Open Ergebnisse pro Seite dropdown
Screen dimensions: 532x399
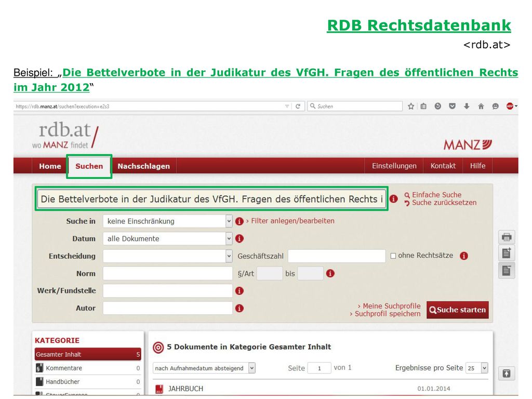[477, 368]
